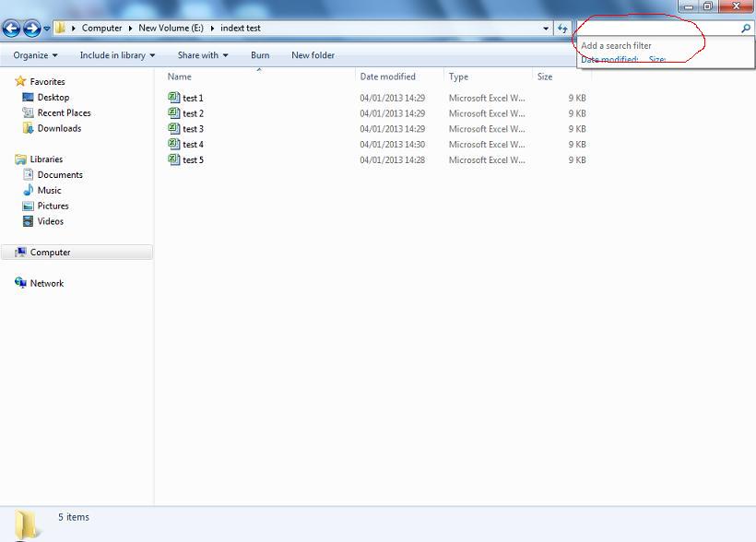Click the Libraries icon in sidebar
This screenshot has height=542, width=756.
(x=20, y=159)
